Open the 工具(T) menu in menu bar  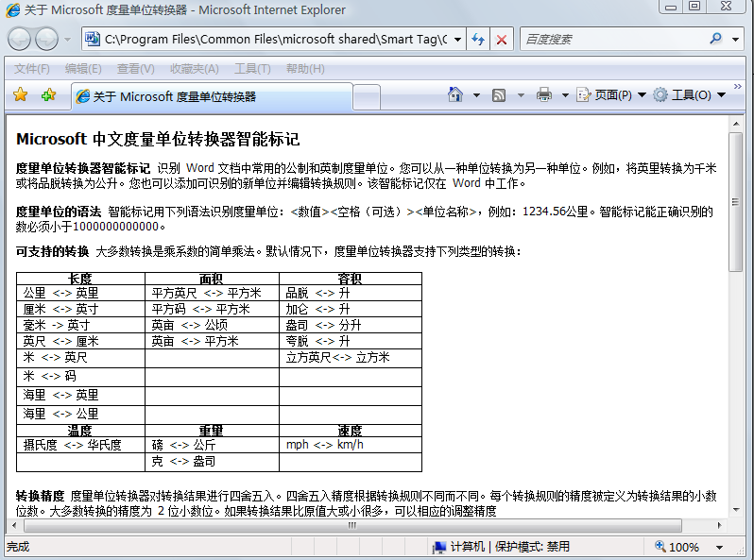pos(252,69)
